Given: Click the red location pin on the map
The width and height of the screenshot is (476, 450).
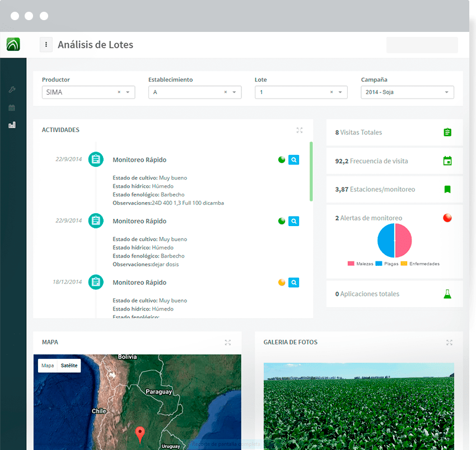Looking at the screenshot, I should click(139, 434).
